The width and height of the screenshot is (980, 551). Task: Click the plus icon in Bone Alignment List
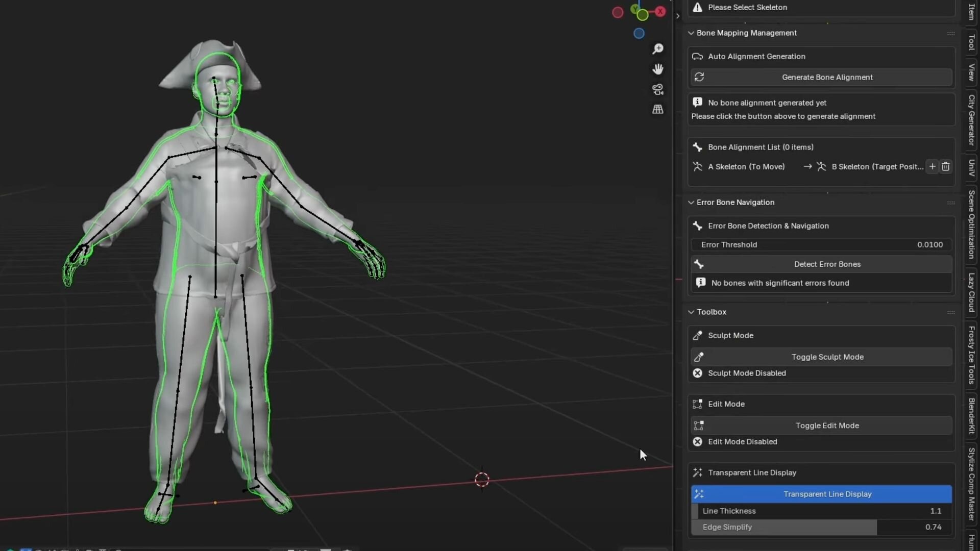click(932, 166)
